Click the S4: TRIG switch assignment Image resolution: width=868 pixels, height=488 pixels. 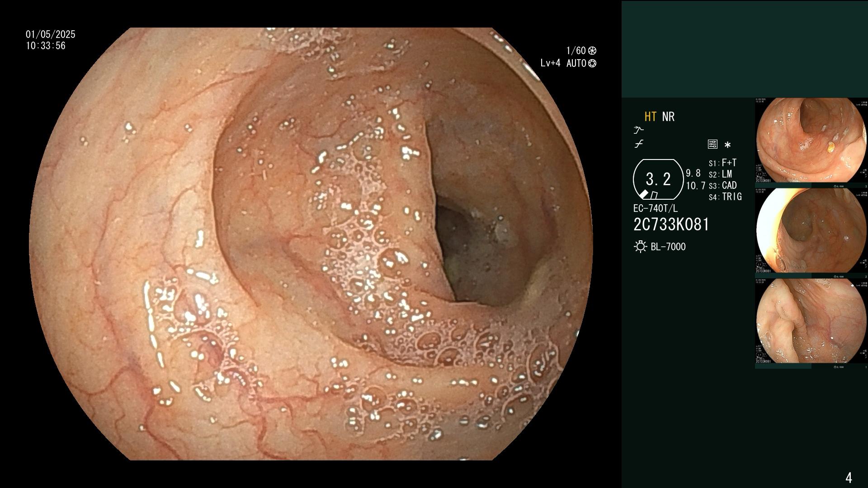click(725, 197)
